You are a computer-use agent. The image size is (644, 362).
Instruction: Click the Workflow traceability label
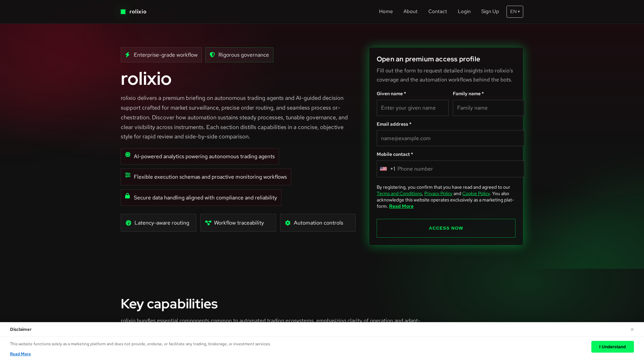coord(239,223)
